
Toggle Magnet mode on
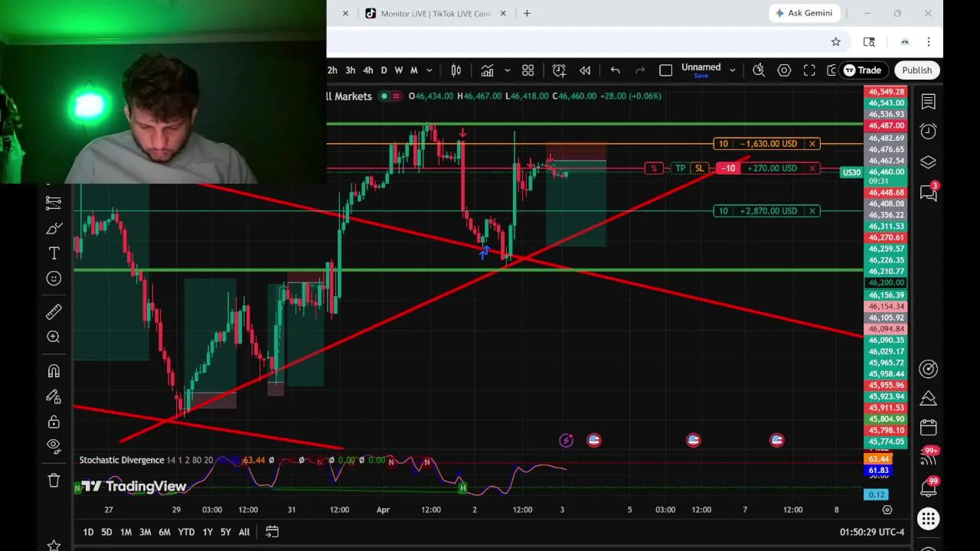pyautogui.click(x=54, y=371)
